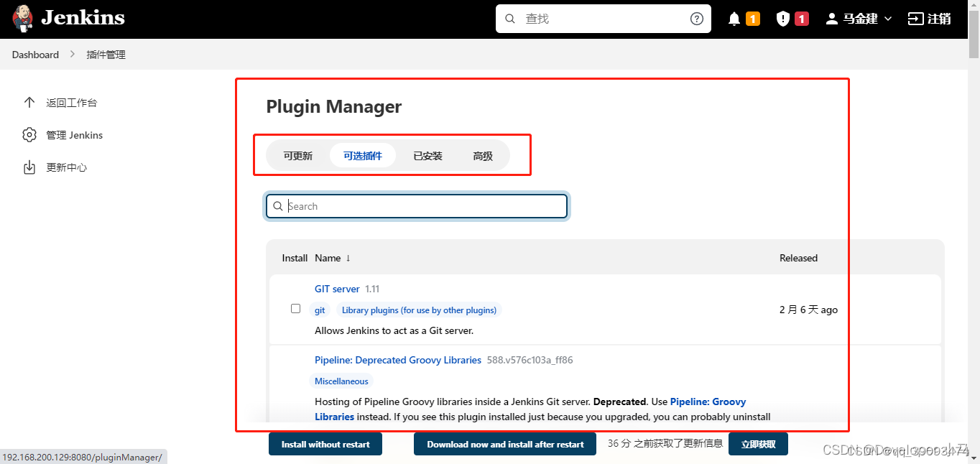Click the download icon for 更新中心
980x464 pixels.
pos(29,167)
